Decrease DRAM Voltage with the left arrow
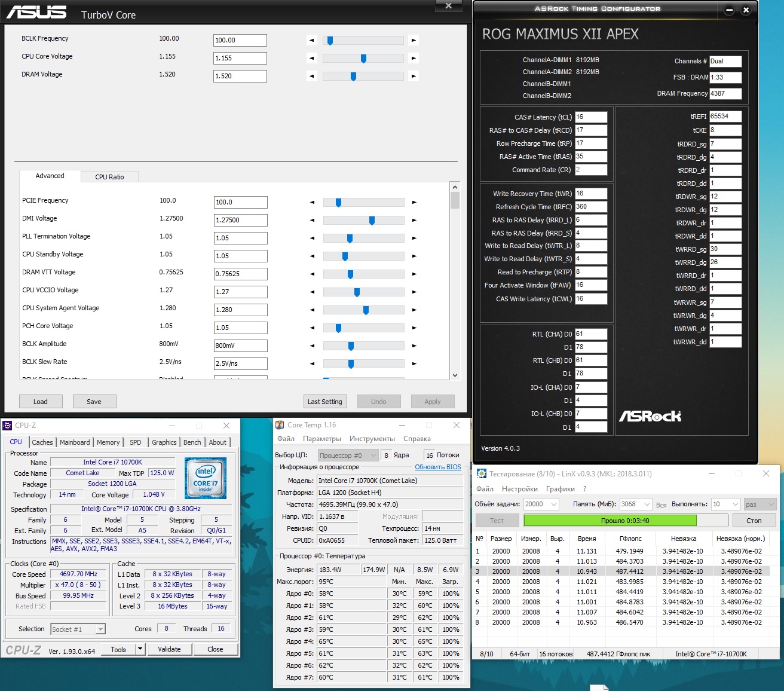Viewport: 784px width, 691px height. [311, 77]
